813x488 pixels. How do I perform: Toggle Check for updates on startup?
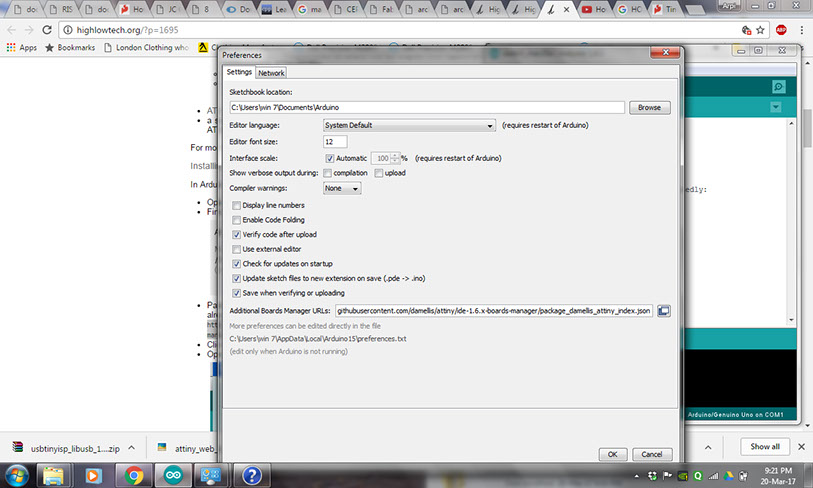coord(236,264)
